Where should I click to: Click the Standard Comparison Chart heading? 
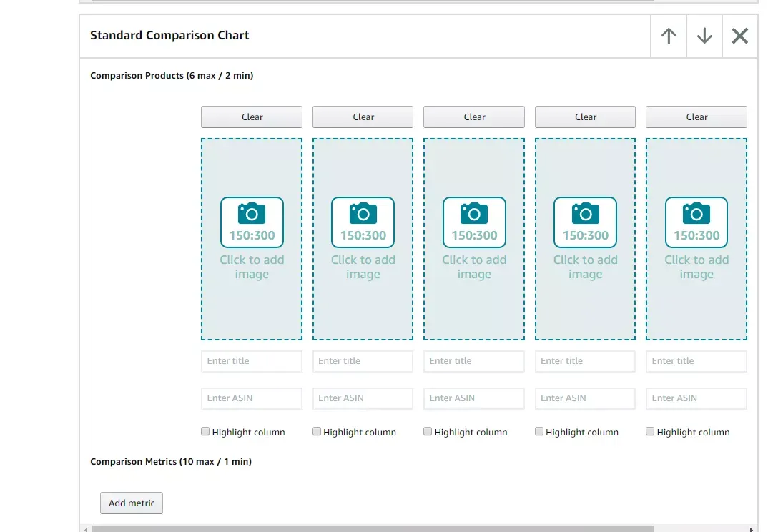click(169, 35)
